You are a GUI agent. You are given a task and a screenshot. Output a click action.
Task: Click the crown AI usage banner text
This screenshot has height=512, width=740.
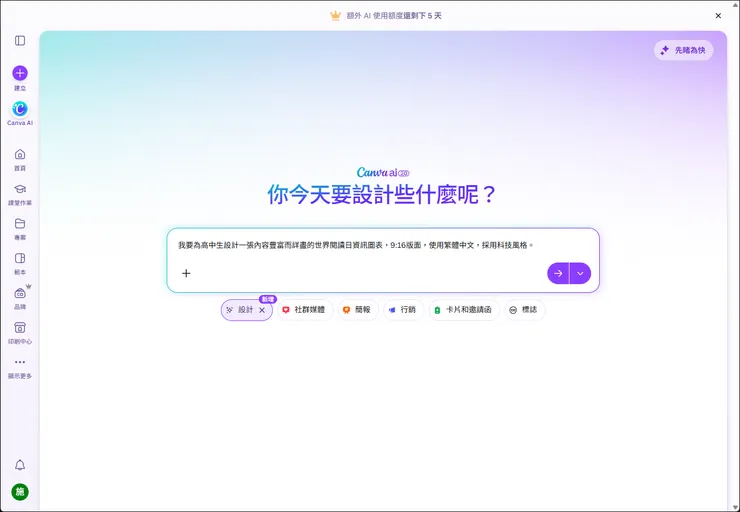tap(394, 16)
